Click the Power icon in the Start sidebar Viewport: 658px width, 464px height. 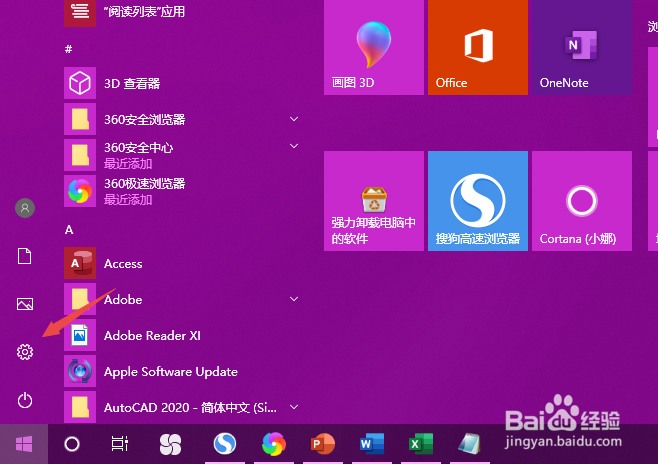tap(25, 400)
